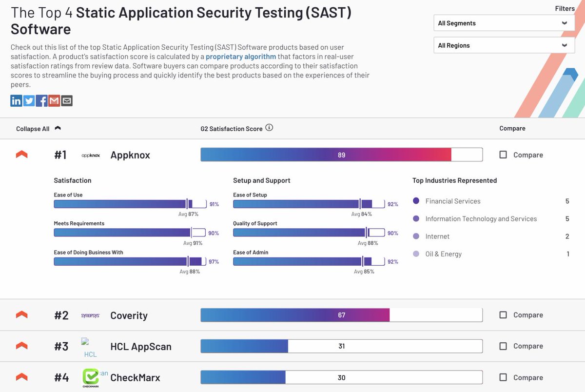Click the Oil & Energy industry label

point(443,254)
